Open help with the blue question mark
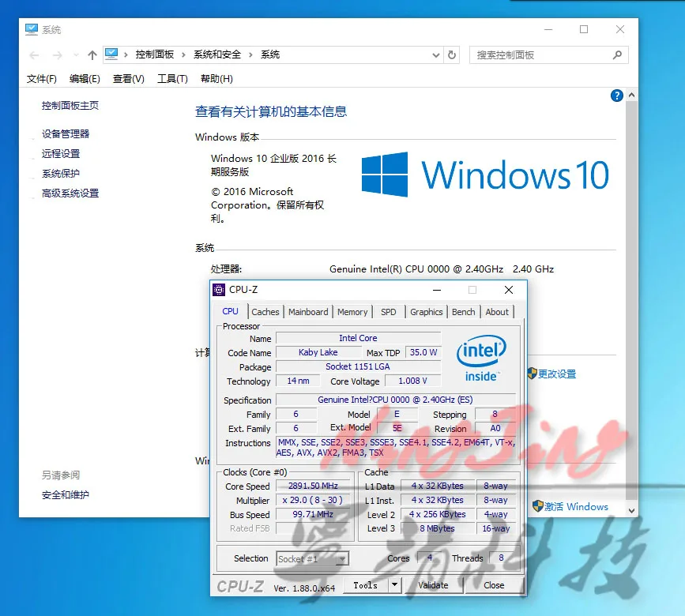 [x=616, y=96]
